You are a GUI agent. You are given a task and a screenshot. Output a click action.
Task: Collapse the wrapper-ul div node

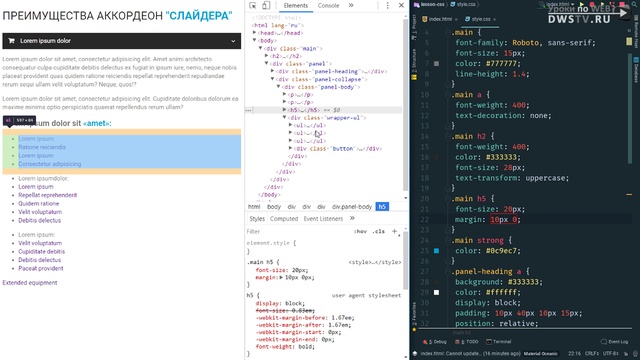284,118
